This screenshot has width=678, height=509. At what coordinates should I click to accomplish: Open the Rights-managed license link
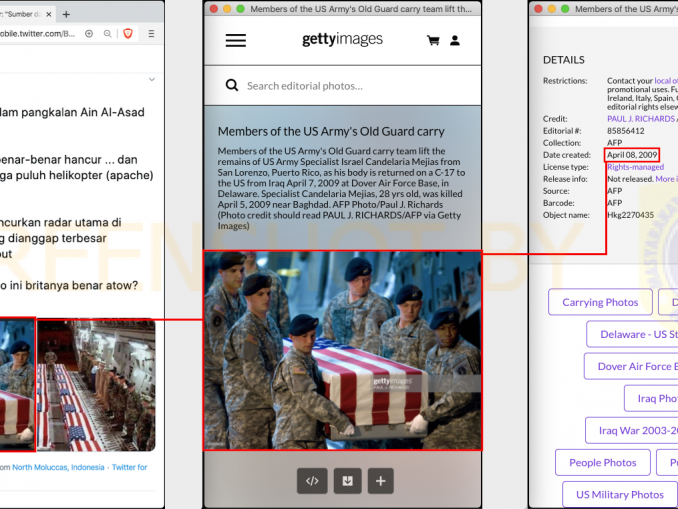tap(635, 167)
